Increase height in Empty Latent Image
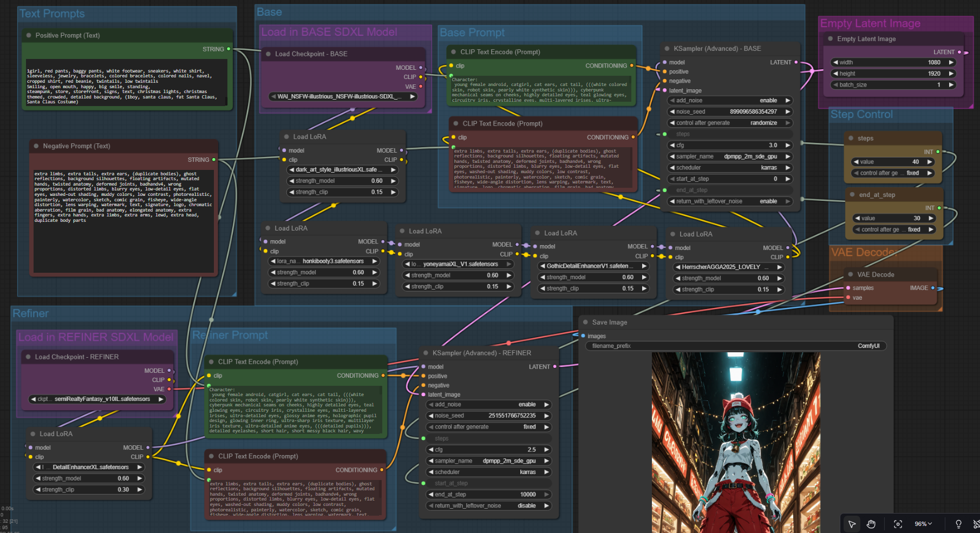980x533 pixels. 951,74
